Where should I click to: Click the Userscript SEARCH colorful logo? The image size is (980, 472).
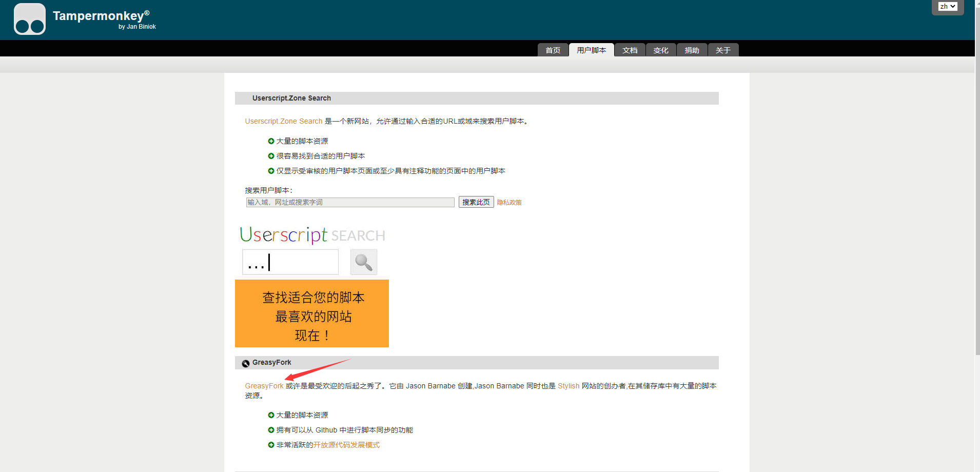point(312,235)
